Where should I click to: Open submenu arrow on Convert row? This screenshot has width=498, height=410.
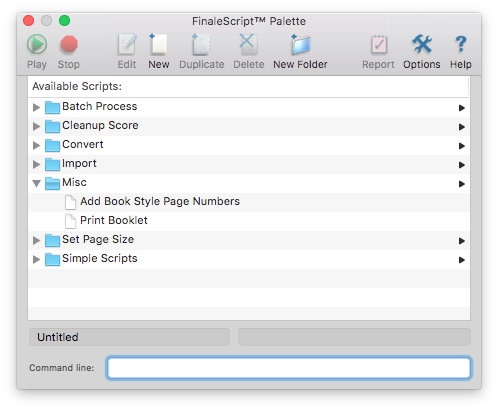462,146
